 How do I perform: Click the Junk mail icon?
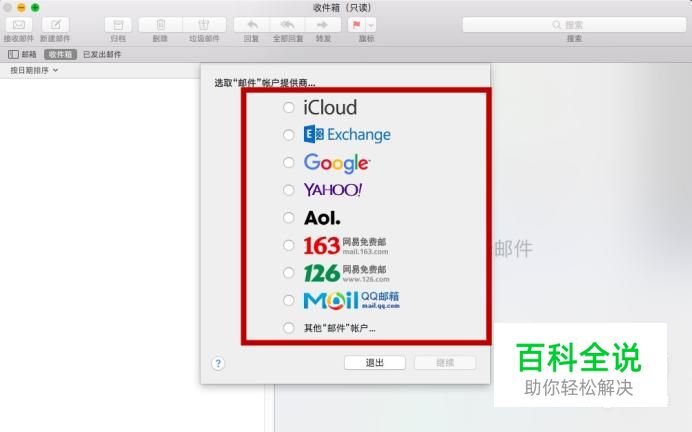[x=204, y=25]
